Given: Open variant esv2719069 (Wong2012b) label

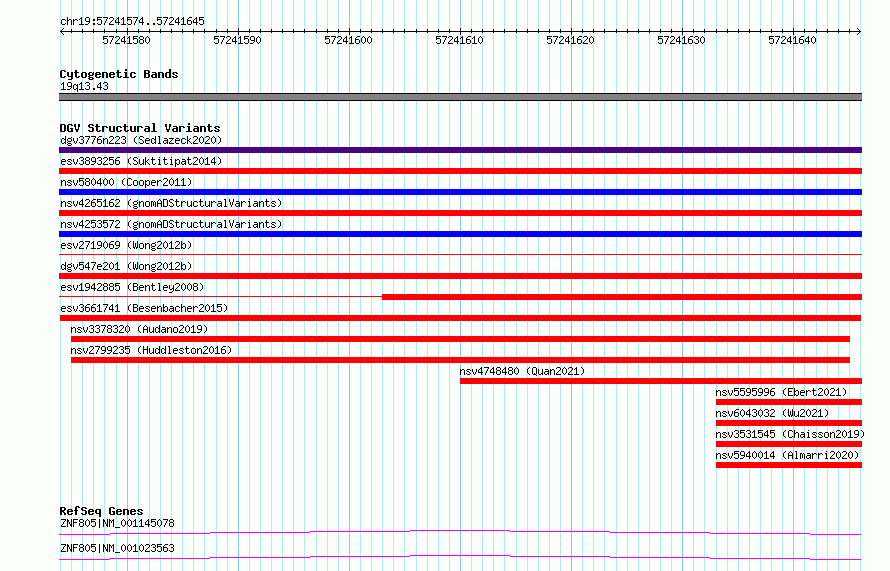Looking at the screenshot, I should coord(126,245).
